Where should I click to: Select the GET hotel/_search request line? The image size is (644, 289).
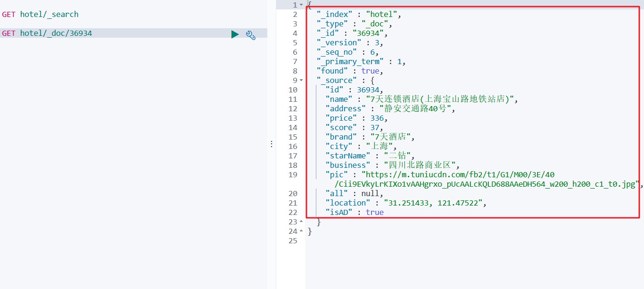(40, 14)
